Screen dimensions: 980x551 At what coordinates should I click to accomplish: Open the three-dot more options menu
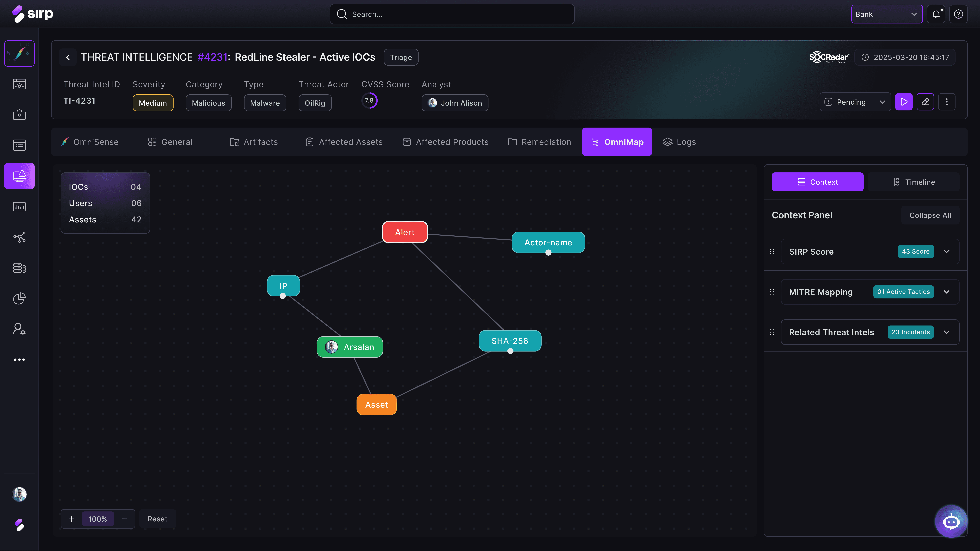(947, 102)
